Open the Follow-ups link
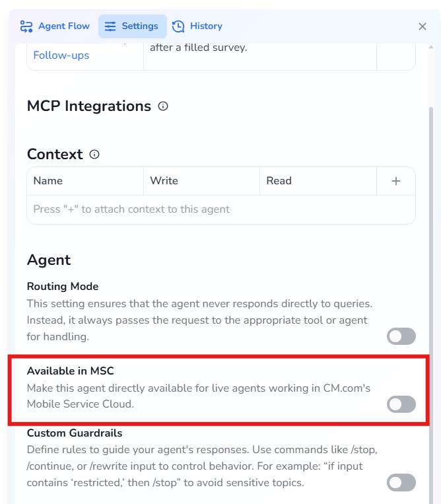 [61, 55]
